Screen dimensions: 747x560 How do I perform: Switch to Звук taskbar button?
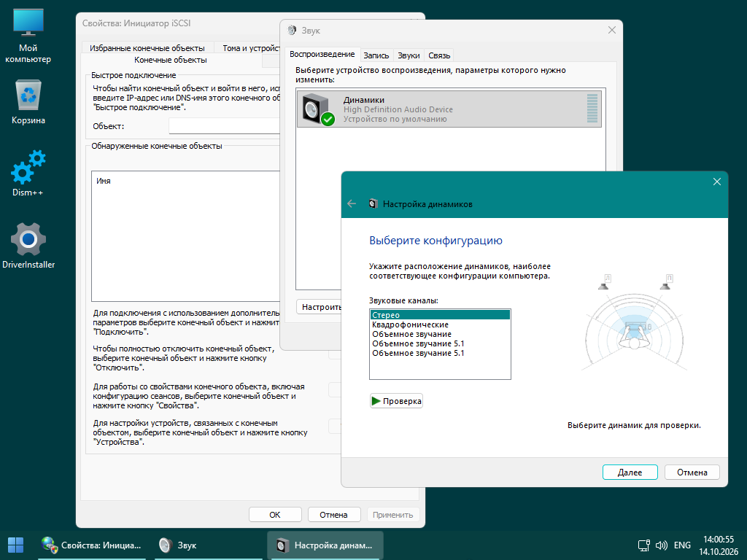[x=209, y=545]
